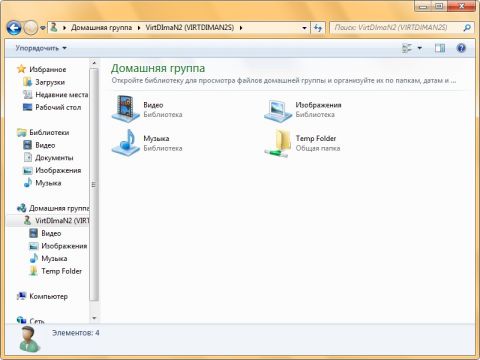Select the Temp Folder shared folder icon
Image resolution: width=480 pixels, height=360 pixels.
279,143
